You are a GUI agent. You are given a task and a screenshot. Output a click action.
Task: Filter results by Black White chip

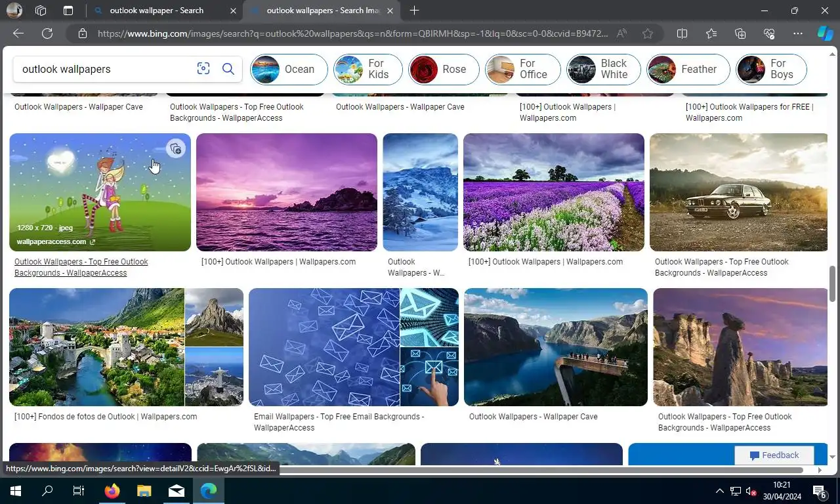604,70
